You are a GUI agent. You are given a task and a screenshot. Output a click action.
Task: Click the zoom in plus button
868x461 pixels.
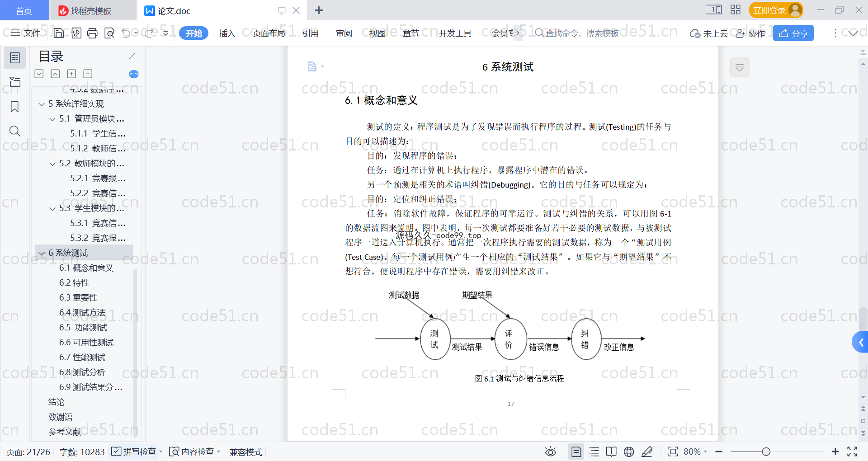(835, 452)
